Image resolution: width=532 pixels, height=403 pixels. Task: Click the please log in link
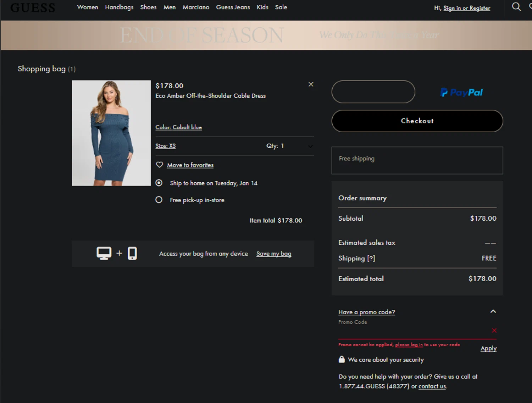409,344
